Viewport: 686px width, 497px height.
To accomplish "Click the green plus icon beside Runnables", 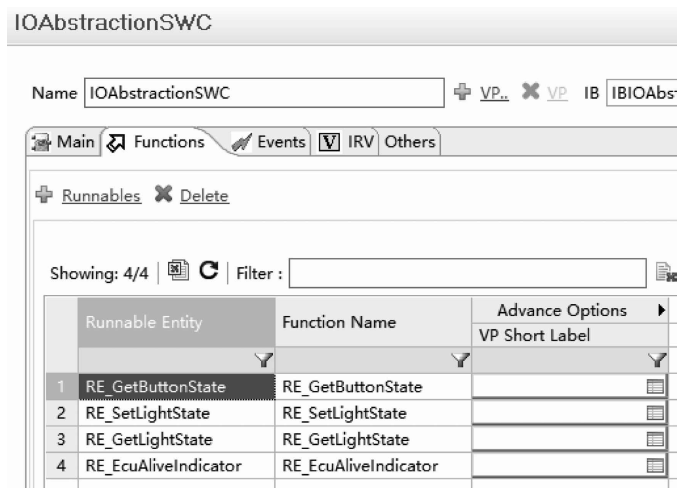I will coord(42,196).
